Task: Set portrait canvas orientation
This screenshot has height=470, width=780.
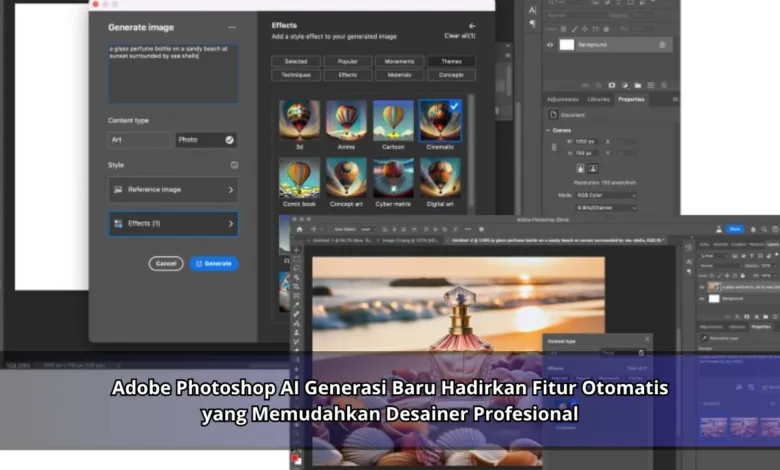Action: coord(580,169)
